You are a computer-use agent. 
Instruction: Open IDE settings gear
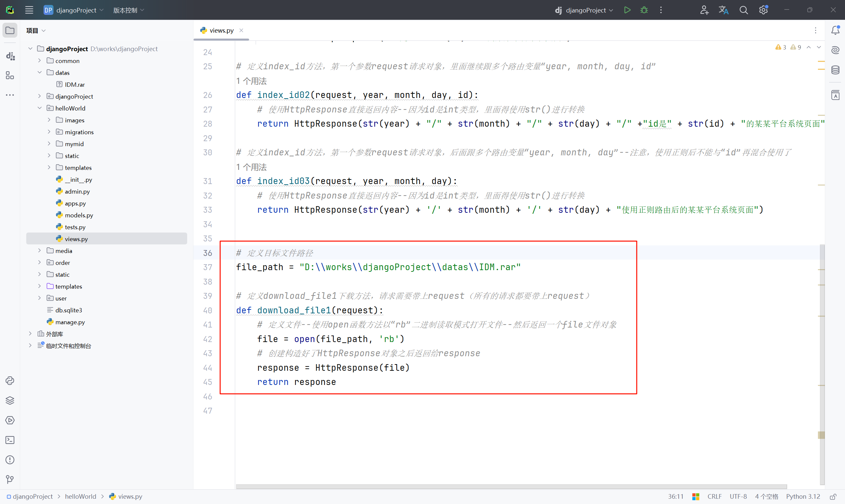[763, 10]
